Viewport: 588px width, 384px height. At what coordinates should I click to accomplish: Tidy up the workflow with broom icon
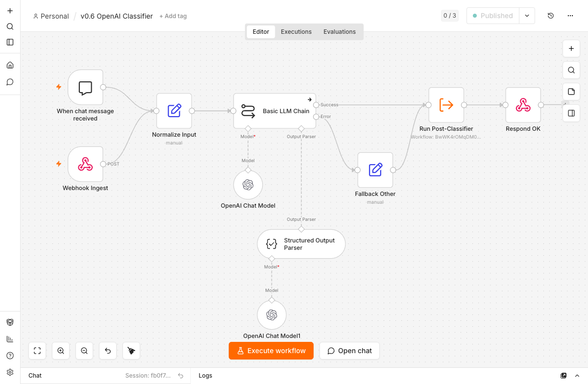(131, 351)
